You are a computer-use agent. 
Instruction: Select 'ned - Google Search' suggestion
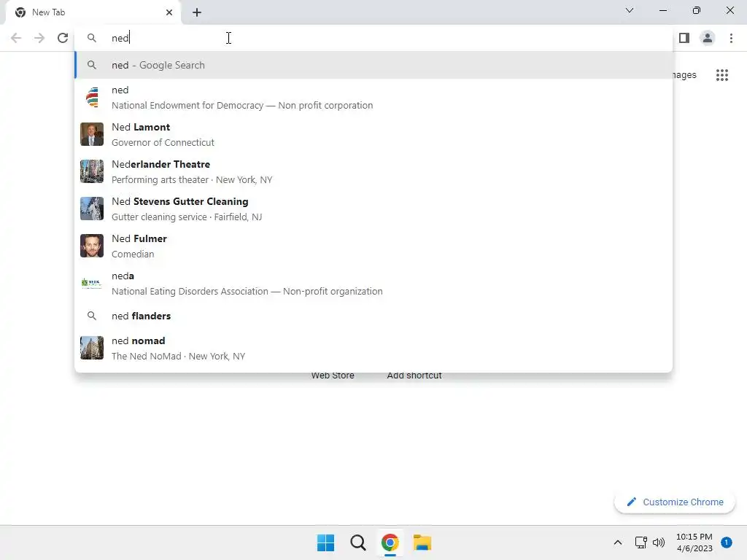click(373, 65)
